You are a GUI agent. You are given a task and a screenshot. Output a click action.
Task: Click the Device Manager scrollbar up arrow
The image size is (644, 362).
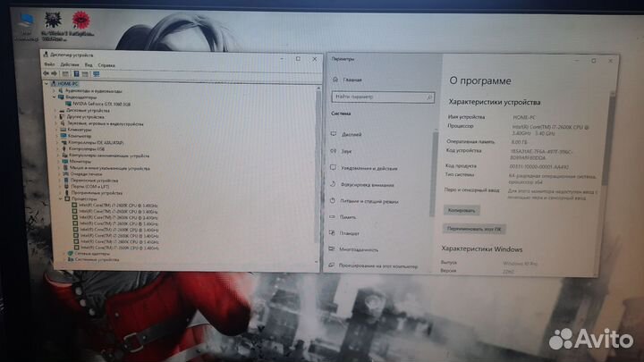(318, 88)
